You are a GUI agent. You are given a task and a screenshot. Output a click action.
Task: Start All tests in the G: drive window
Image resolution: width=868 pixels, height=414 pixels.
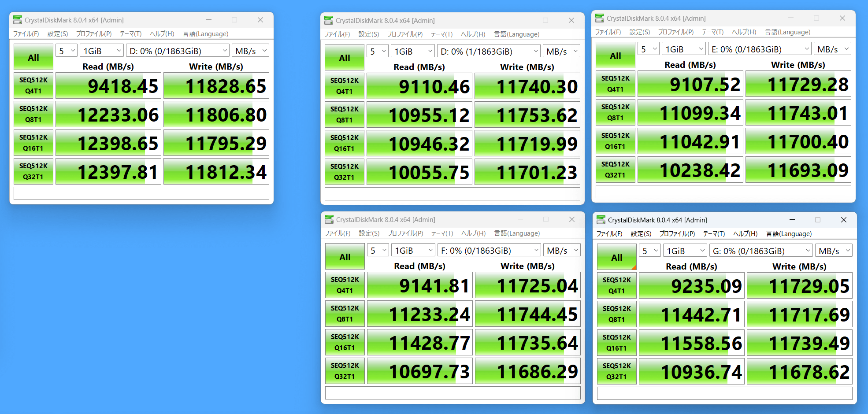(x=617, y=257)
